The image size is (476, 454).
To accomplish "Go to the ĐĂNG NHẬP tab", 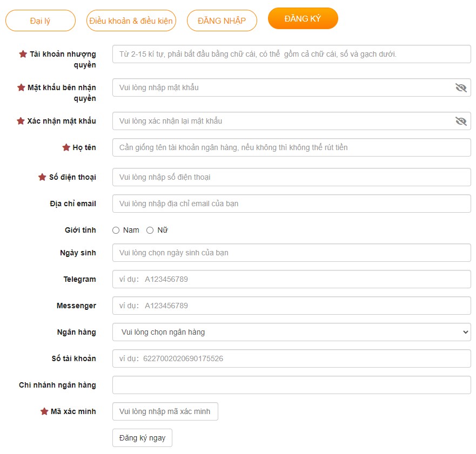I will (222, 21).
